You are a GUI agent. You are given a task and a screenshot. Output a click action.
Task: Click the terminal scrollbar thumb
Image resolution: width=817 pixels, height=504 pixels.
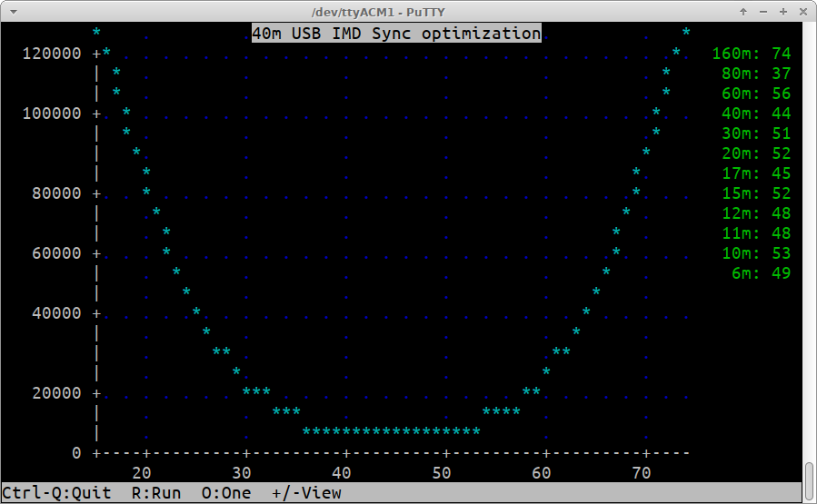[x=809, y=481]
